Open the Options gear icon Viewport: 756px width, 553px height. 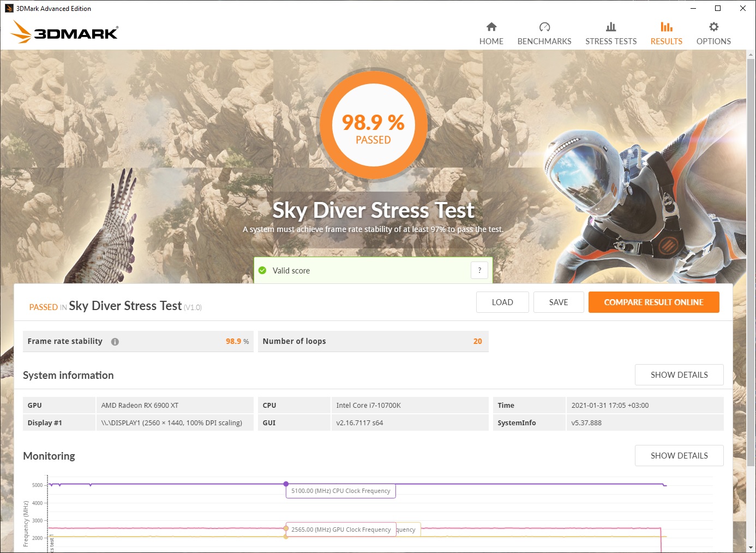click(713, 27)
